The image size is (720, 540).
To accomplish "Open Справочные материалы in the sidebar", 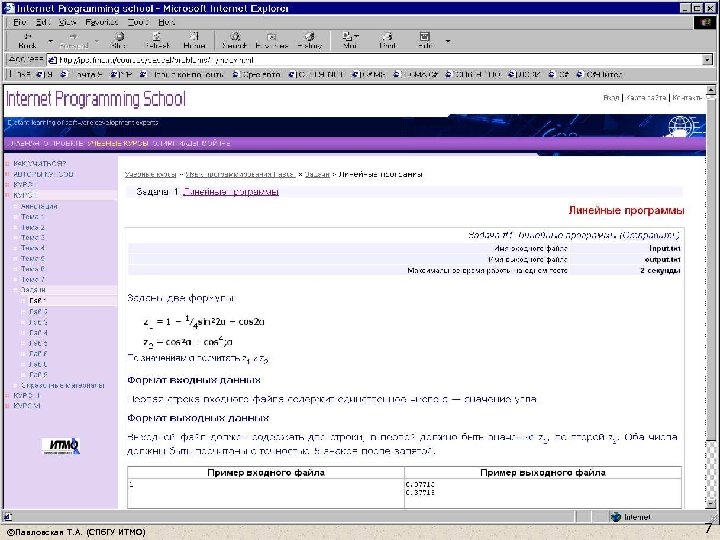I will [x=62, y=385].
